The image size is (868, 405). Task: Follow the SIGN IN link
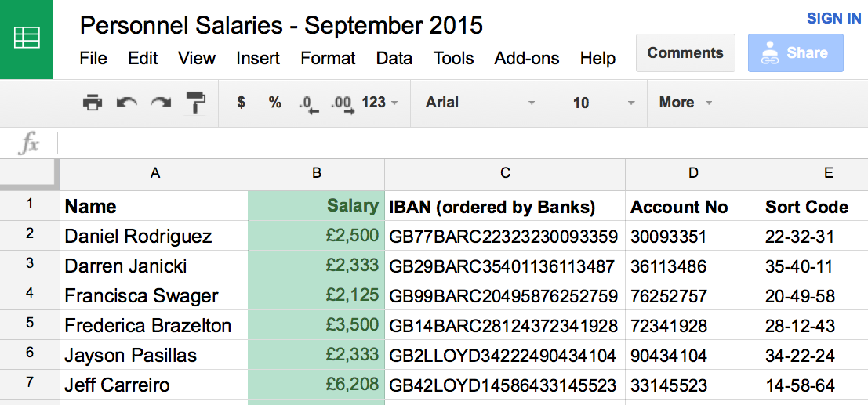pos(834,19)
